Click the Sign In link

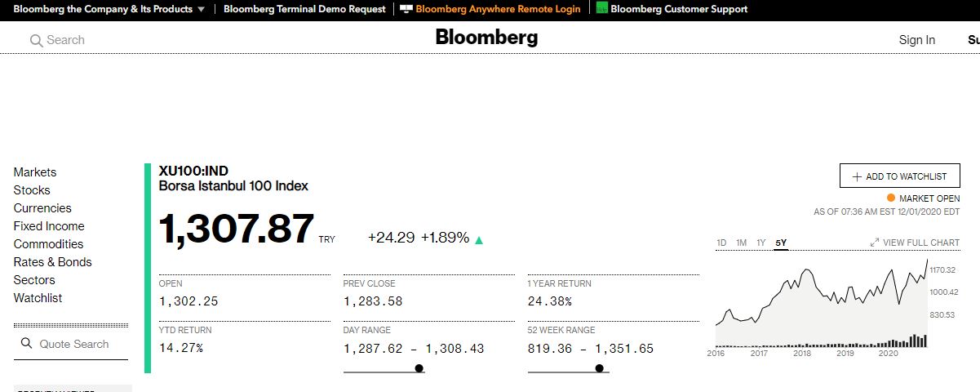pos(917,40)
